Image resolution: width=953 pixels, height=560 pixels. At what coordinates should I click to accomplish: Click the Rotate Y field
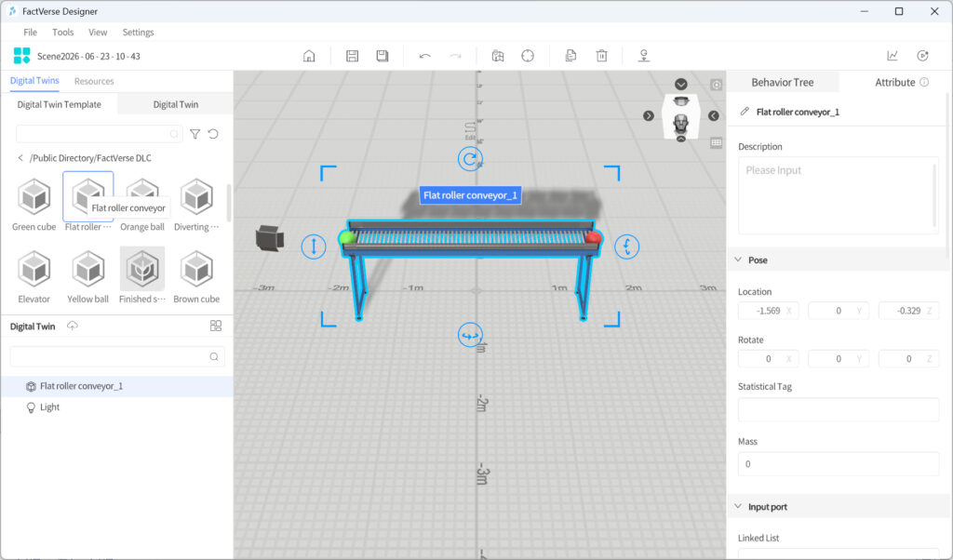pyautogui.click(x=839, y=359)
